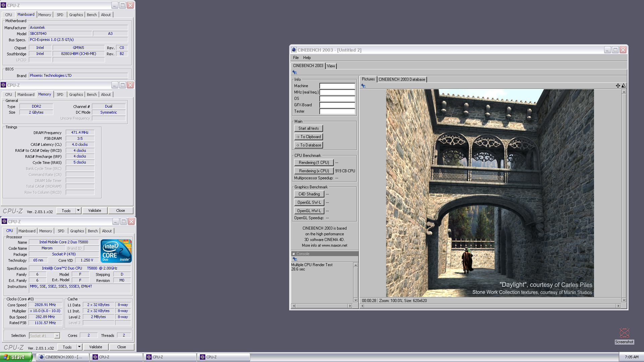Viewport: 644px width, 362px height.
Task: Click the MHz (real freq.) input field
Action: [337, 92]
